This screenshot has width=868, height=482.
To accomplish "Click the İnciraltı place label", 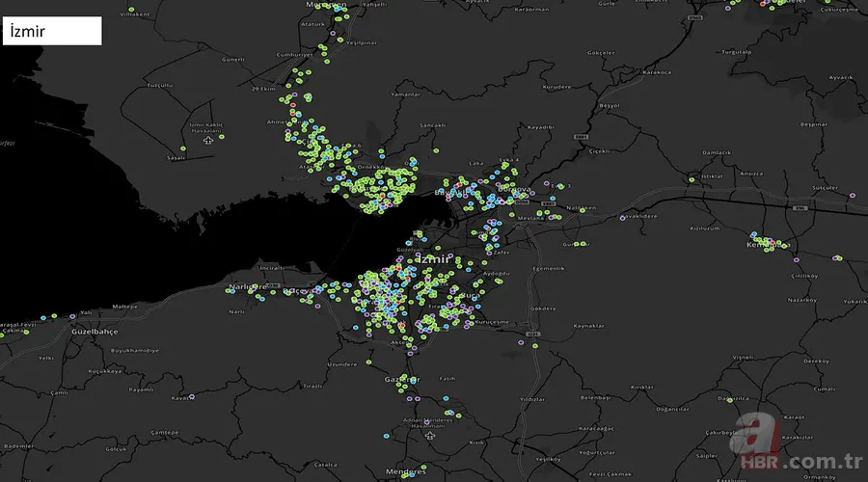I will (272, 268).
